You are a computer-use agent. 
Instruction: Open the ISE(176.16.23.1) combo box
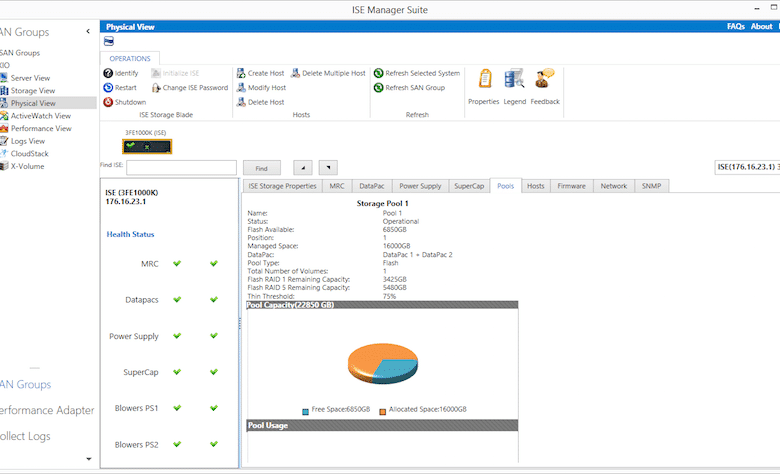click(747, 167)
